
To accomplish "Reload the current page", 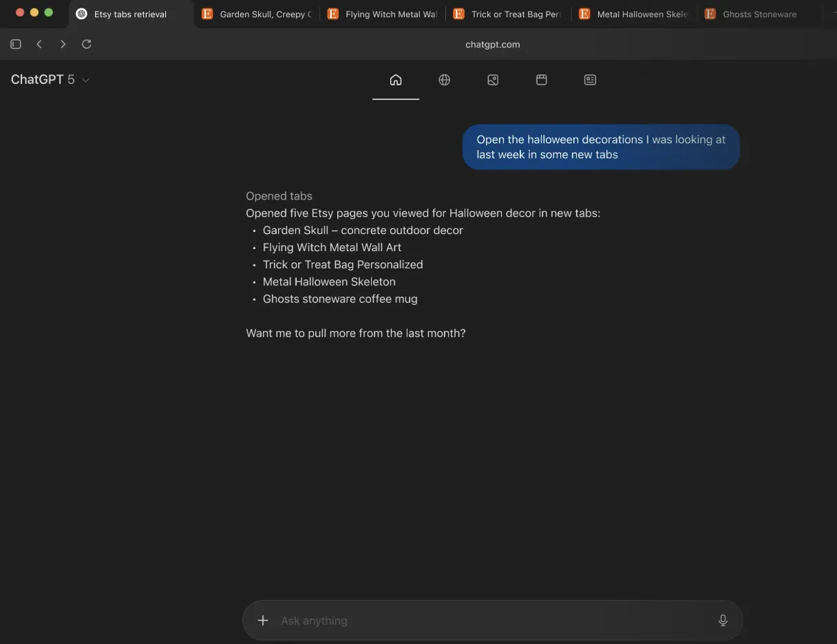I will pyautogui.click(x=87, y=44).
